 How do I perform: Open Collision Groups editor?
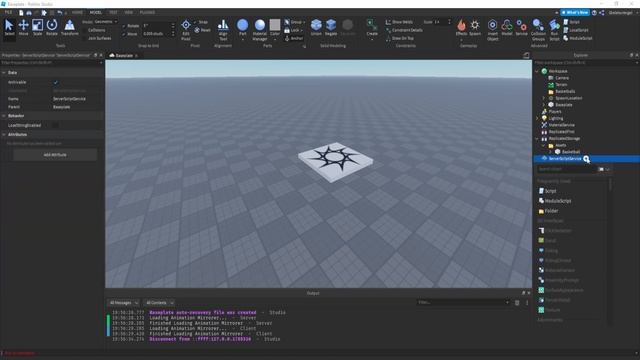pos(538,30)
